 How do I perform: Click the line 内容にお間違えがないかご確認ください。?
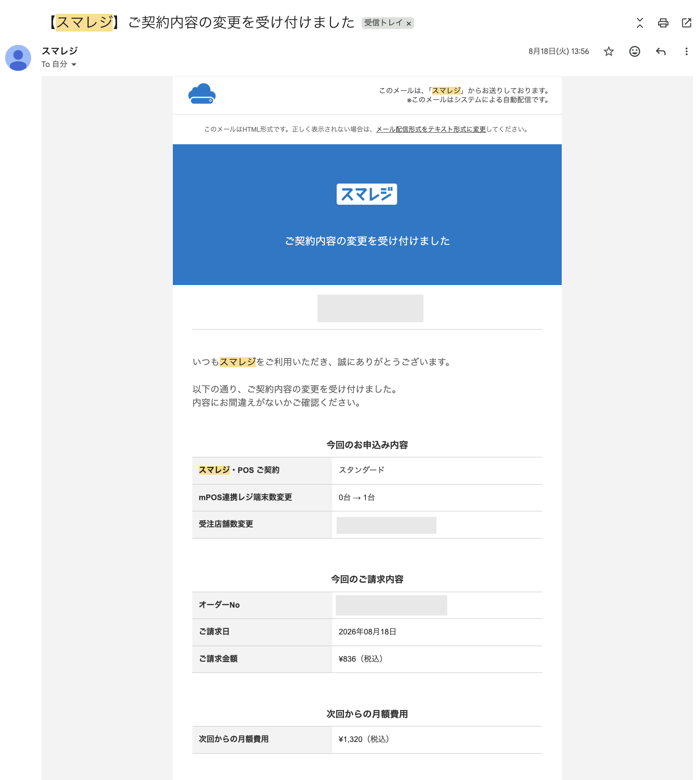pos(277,403)
